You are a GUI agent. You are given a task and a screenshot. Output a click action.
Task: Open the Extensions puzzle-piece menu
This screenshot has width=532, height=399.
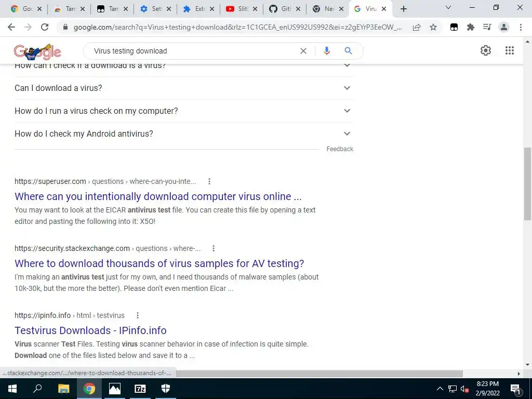[x=471, y=27]
